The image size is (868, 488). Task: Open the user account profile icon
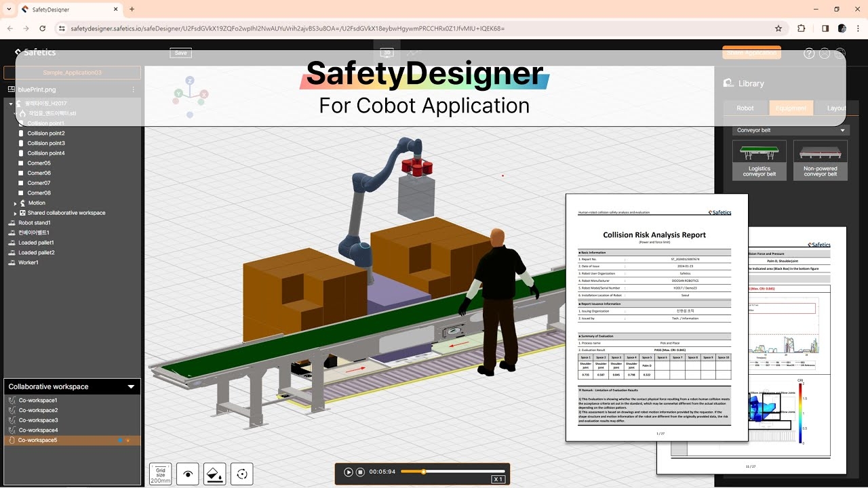click(825, 54)
